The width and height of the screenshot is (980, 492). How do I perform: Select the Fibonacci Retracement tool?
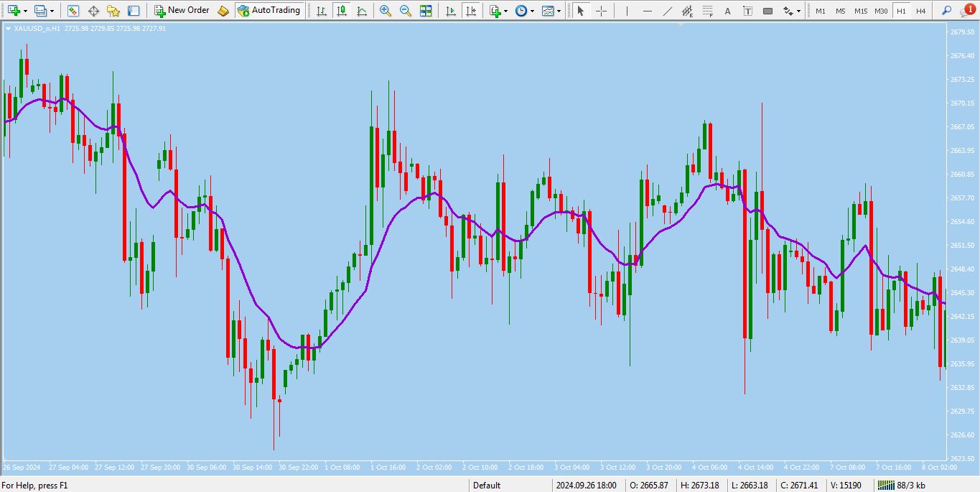707,11
